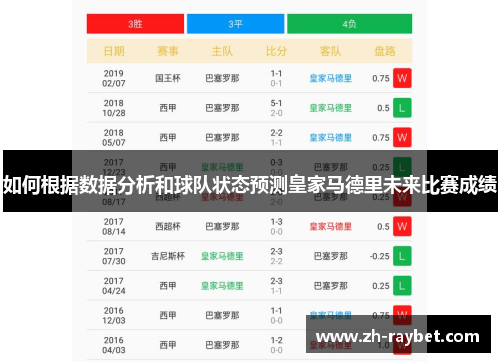Click 巴塞罗那 home team in 2016 04/03 row
Viewport: 500px width, 362px height.
click(222, 345)
